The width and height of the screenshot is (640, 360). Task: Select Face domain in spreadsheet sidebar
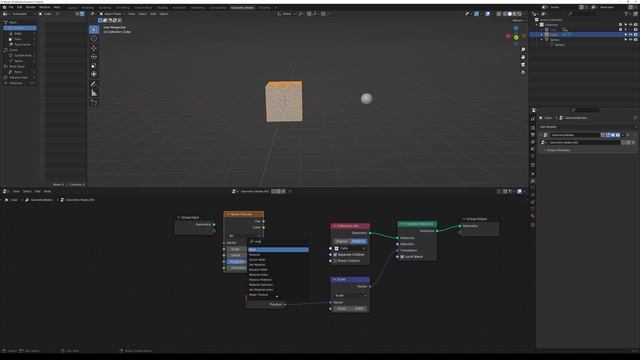[20, 39]
